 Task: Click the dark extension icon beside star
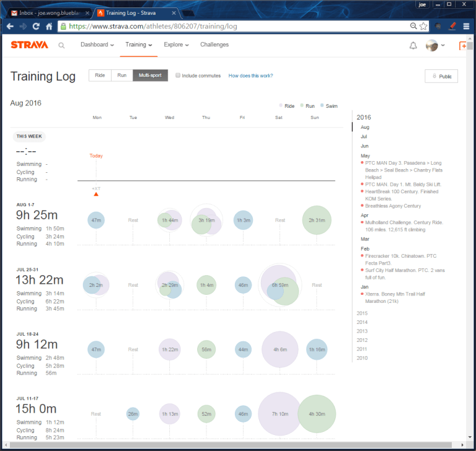[438, 27]
